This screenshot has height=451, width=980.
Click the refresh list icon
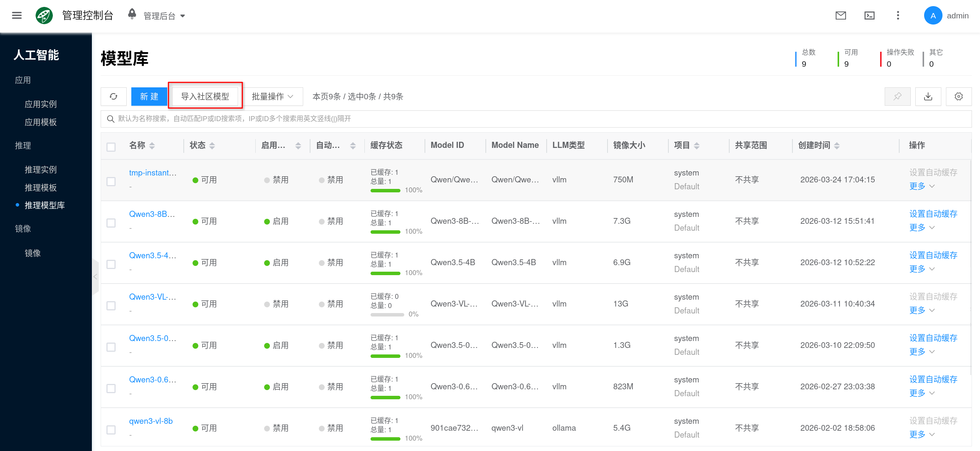pyautogui.click(x=114, y=97)
